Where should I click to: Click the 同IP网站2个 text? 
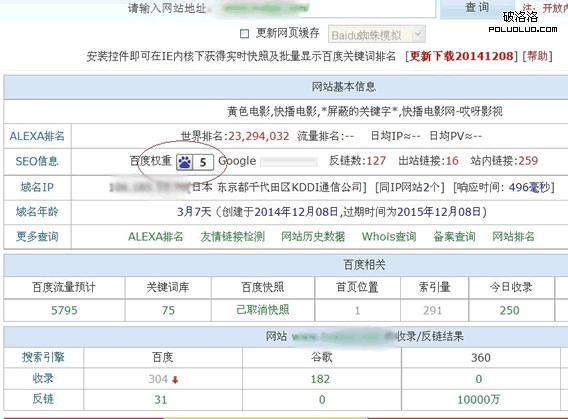pyautogui.click(x=409, y=187)
